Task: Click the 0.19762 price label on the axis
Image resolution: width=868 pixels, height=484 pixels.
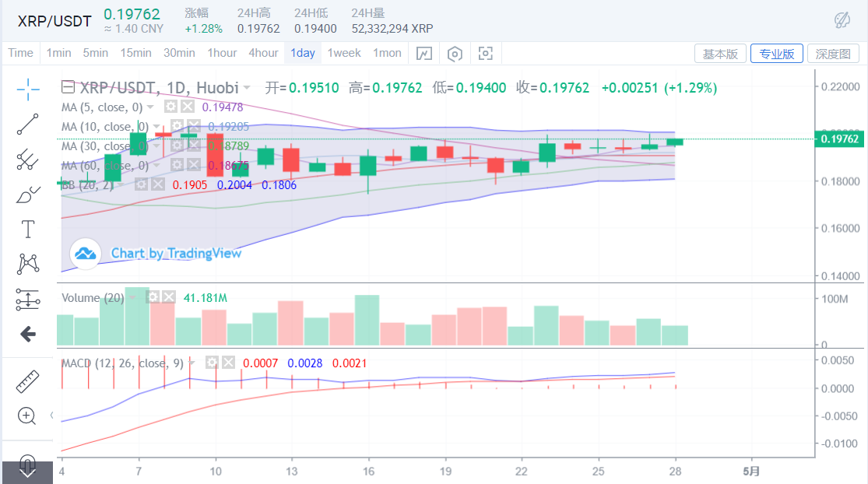Action: (x=839, y=138)
